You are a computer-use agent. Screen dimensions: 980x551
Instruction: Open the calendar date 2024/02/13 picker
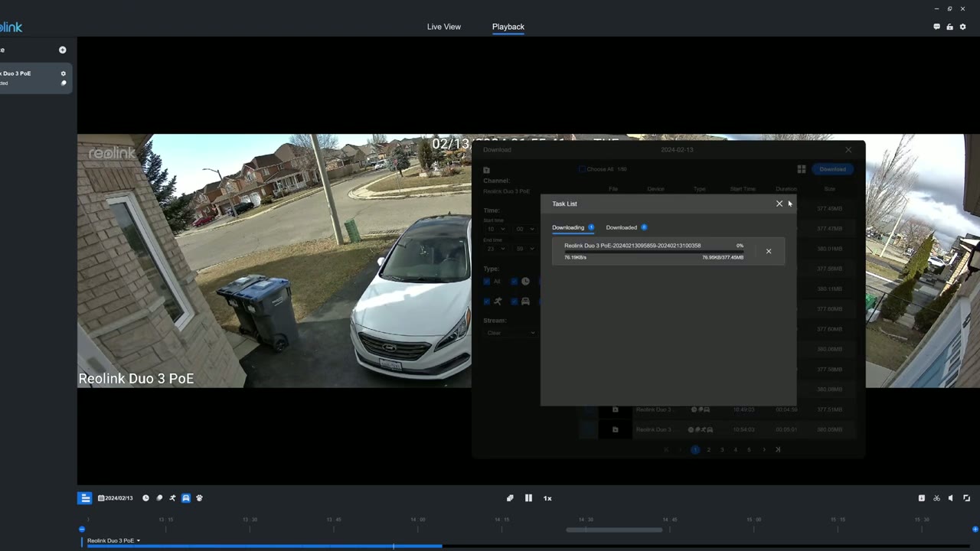[116, 498]
